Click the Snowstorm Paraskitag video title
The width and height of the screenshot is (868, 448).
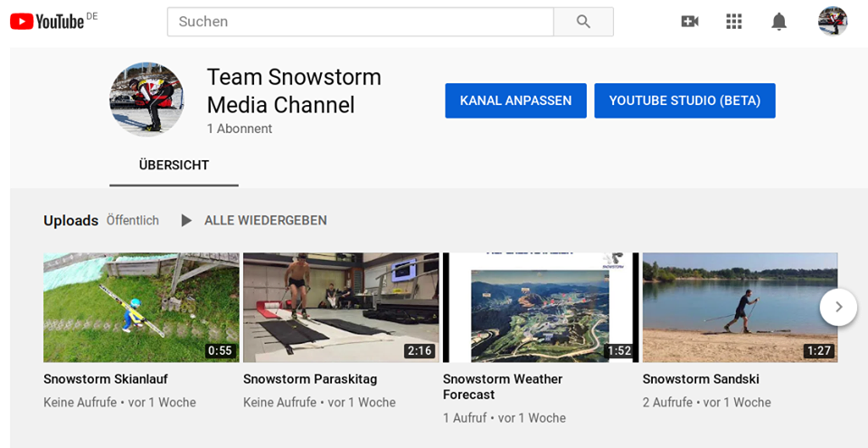pos(310,379)
